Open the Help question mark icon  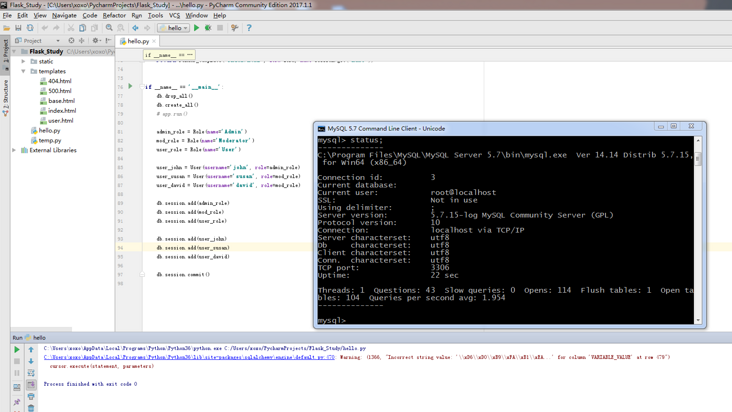point(249,28)
